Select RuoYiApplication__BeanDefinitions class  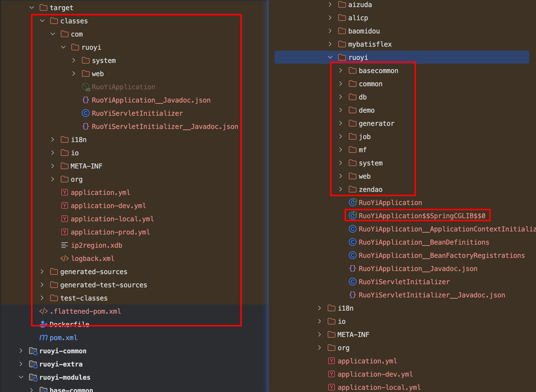(424, 242)
